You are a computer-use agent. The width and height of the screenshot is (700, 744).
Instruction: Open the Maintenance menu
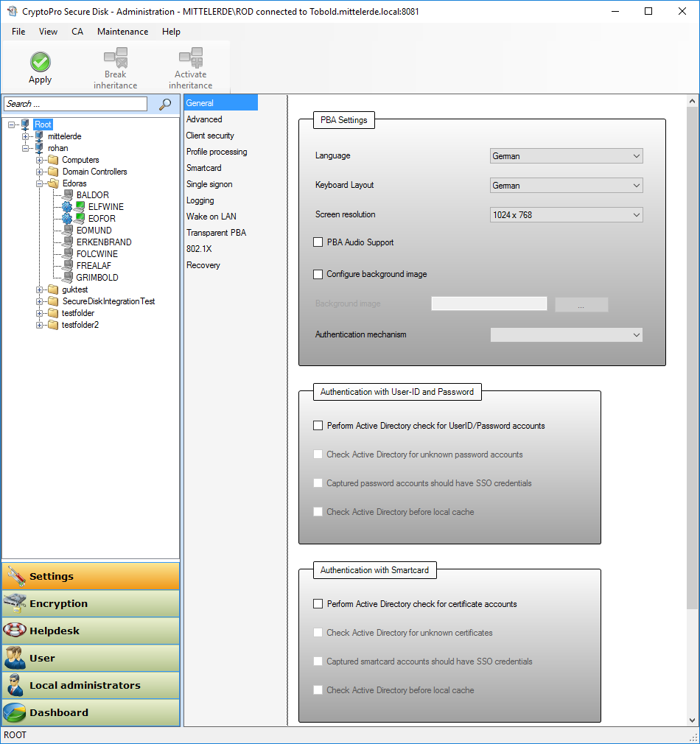(122, 32)
